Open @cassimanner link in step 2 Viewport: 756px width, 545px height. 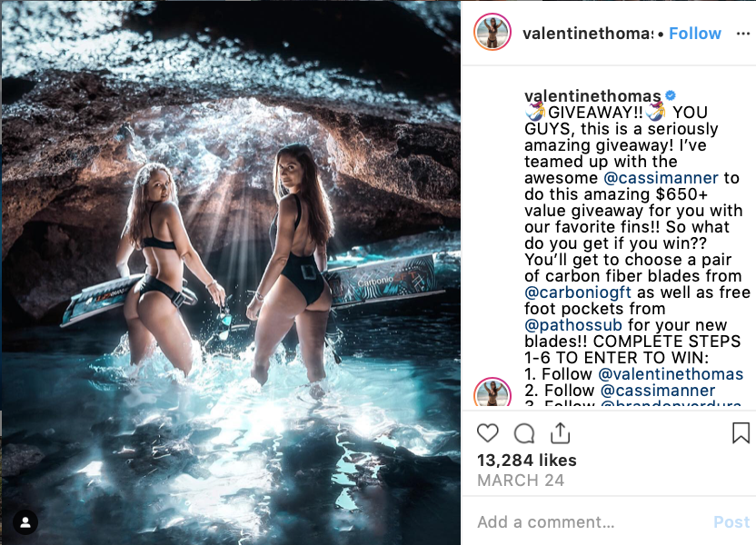pyautogui.click(x=658, y=391)
